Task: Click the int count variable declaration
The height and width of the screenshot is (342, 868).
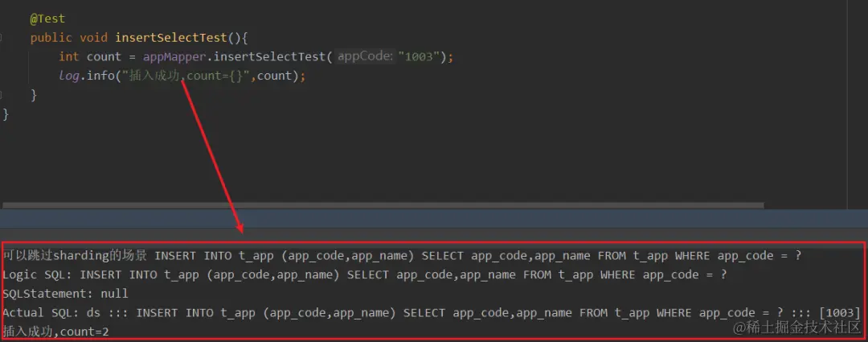Action: (90, 56)
